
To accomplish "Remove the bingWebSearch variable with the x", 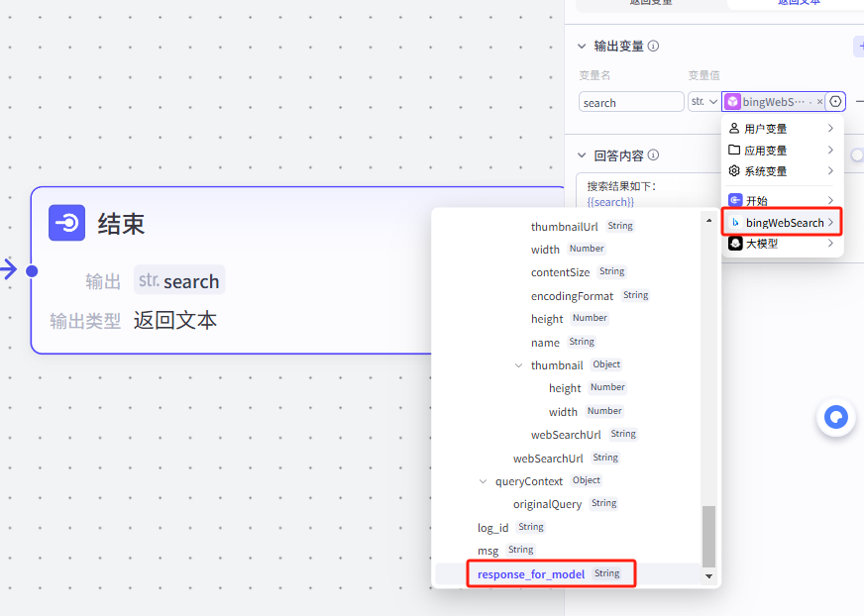I will (819, 102).
